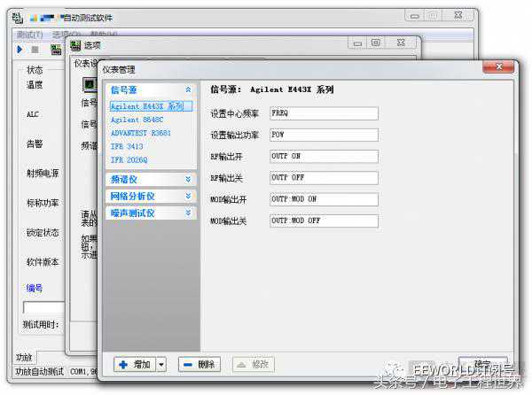This screenshot has width=532, height=395.
Task: Expand the 频谱仪 section
Action: [x=188, y=179]
